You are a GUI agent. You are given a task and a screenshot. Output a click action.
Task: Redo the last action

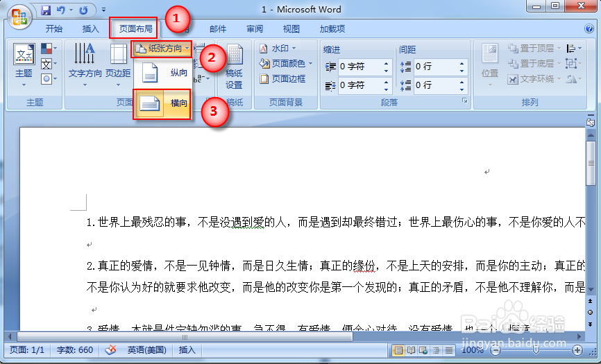pos(83,10)
